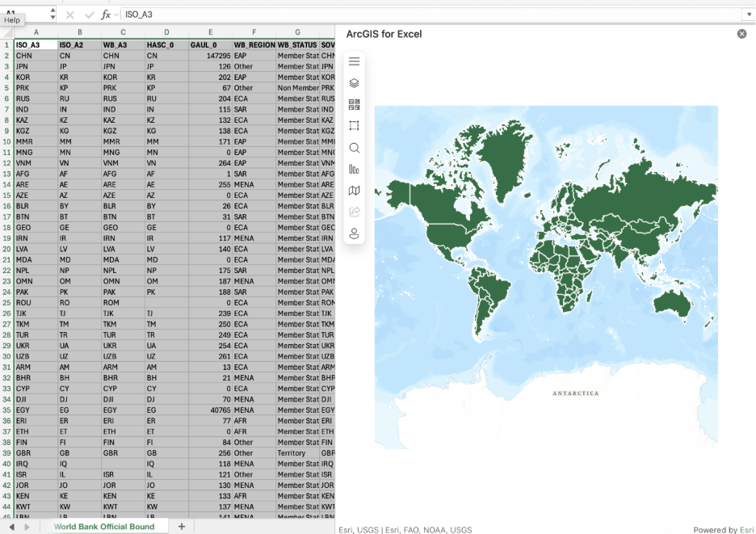This screenshot has width=756, height=534.
Task: Click the HASC_0 header cell
Action: (167, 45)
